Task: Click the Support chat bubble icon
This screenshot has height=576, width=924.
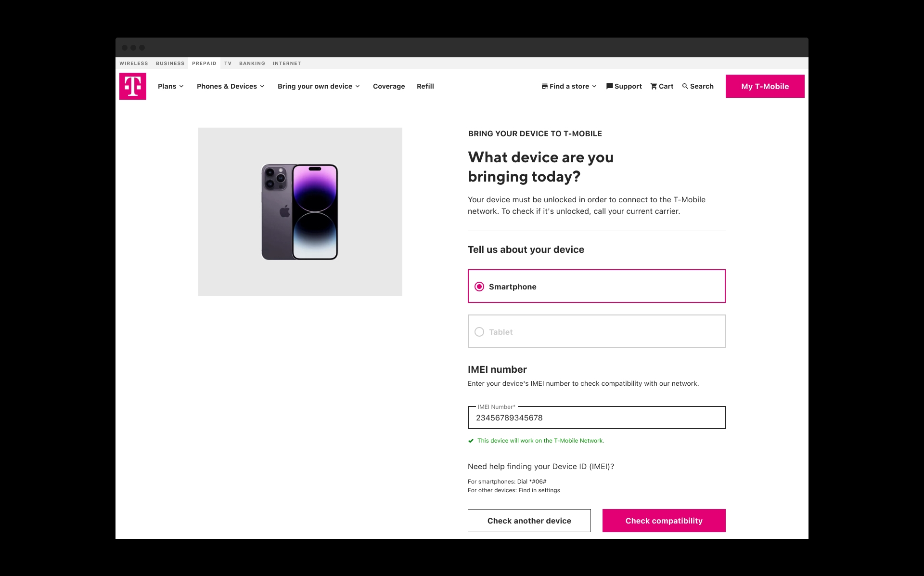Action: coord(609,86)
